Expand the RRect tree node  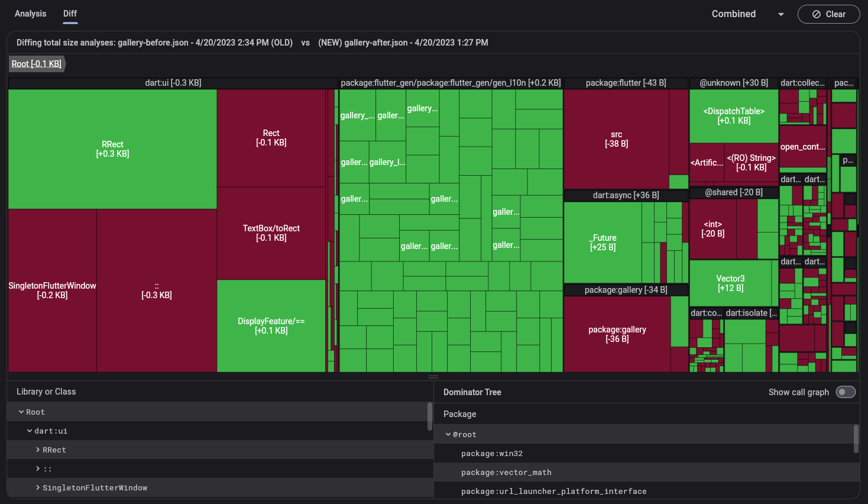(37, 450)
